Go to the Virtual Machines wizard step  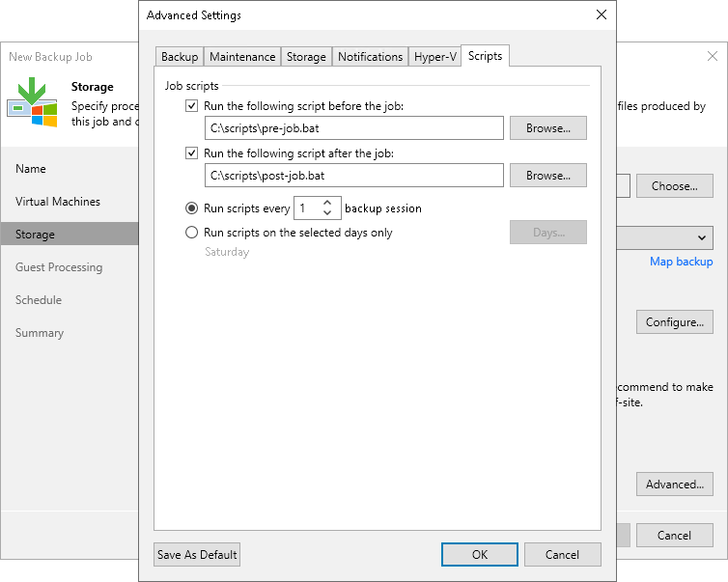pos(58,202)
